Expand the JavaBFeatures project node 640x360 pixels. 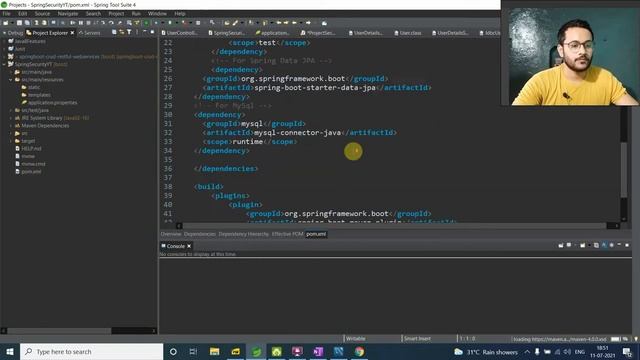pos(4,41)
